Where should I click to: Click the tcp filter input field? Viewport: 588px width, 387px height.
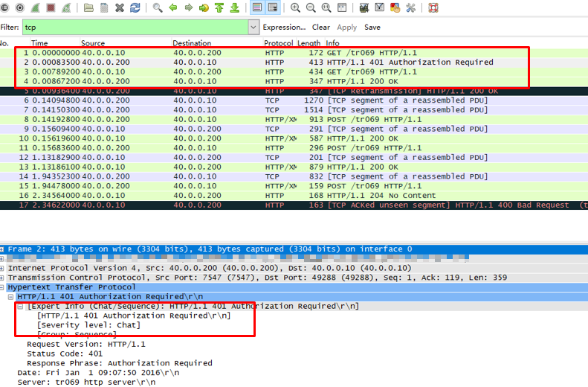point(134,27)
